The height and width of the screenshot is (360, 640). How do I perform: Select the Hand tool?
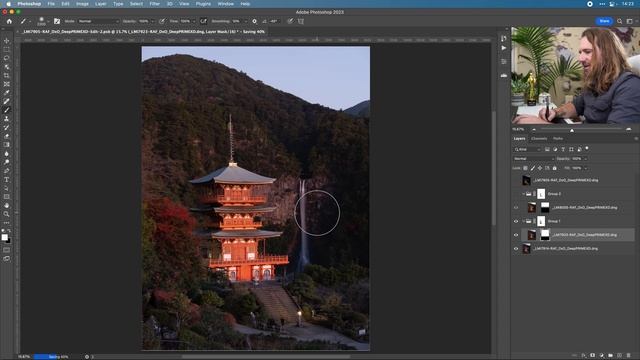pyautogui.click(x=7, y=206)
